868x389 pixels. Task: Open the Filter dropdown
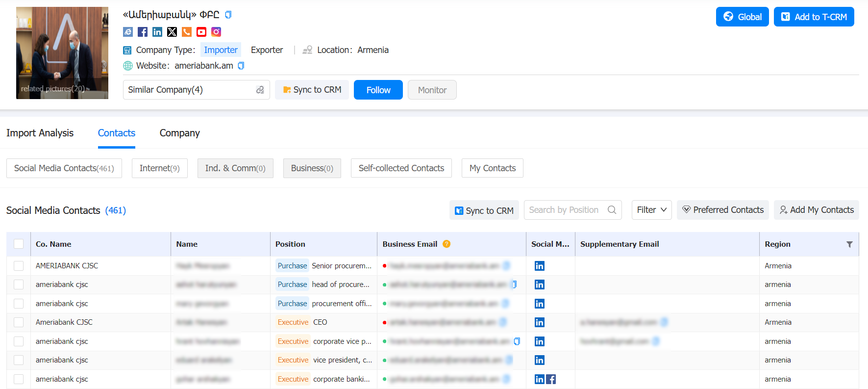click(651, 210)
